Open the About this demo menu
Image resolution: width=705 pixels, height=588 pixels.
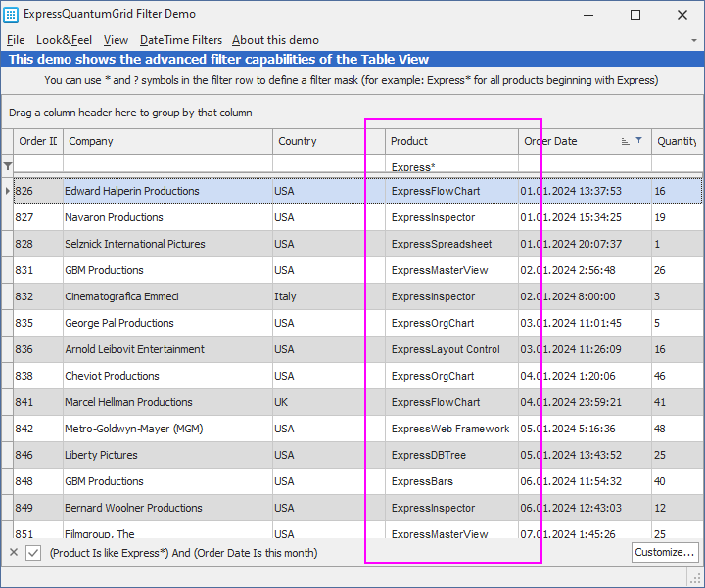tap(275, 40)
